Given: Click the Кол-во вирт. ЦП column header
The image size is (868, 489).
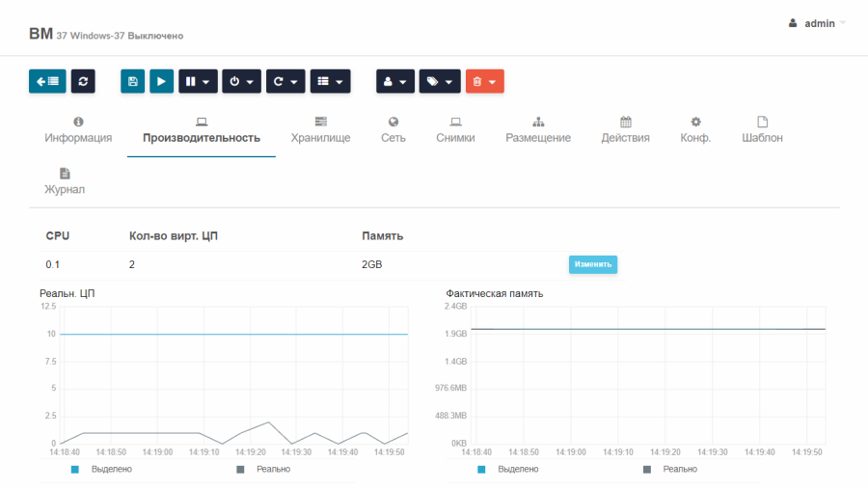Looking at the screenshot, I should 174,236.
